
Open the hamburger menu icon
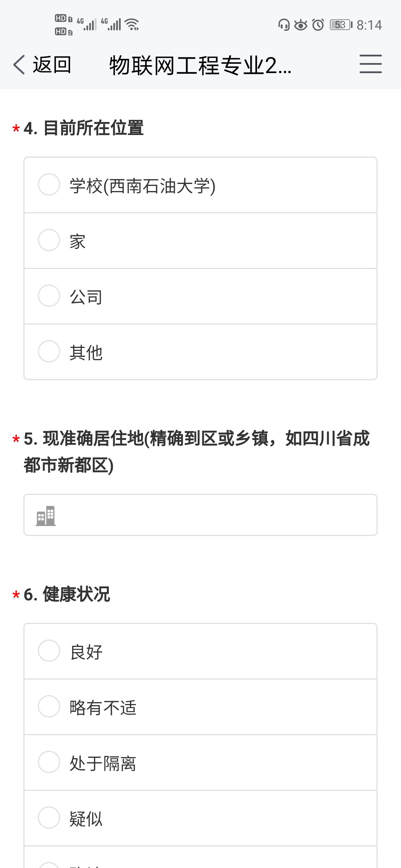pyautogui.click(x=370, y=64)
